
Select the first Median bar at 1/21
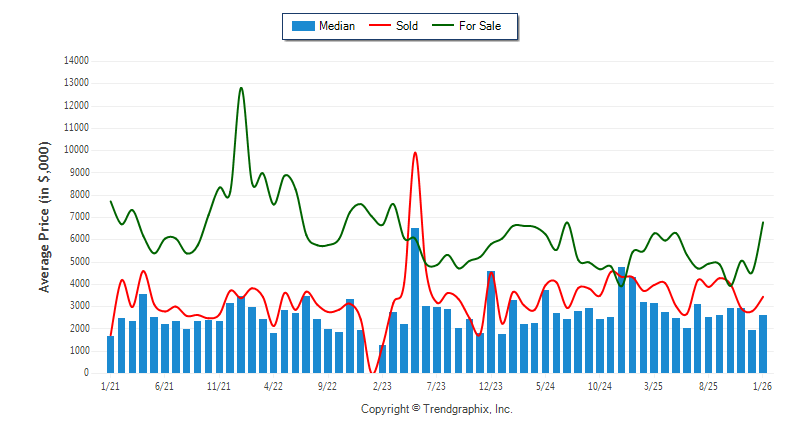pyautogui.click(x=110, y=354)
